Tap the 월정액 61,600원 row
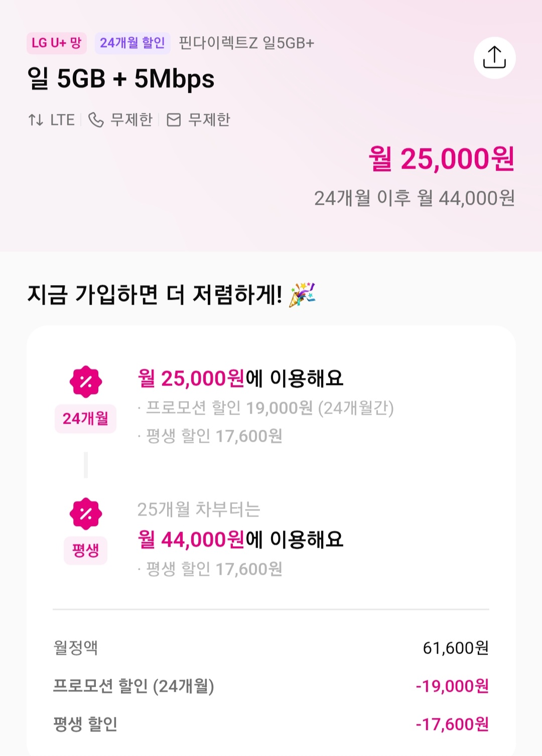The width and height of the screenshot is (542, 756). 271,648
